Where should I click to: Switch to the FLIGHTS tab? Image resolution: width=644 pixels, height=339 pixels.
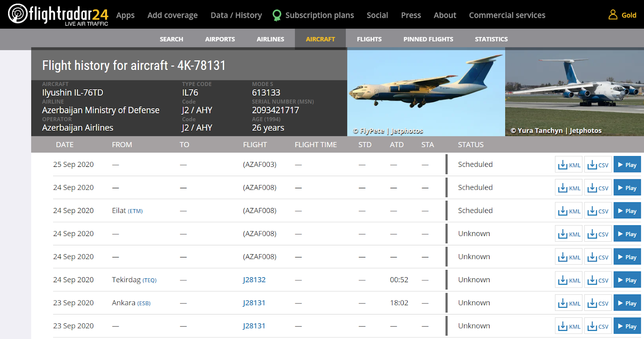[369, 39]
